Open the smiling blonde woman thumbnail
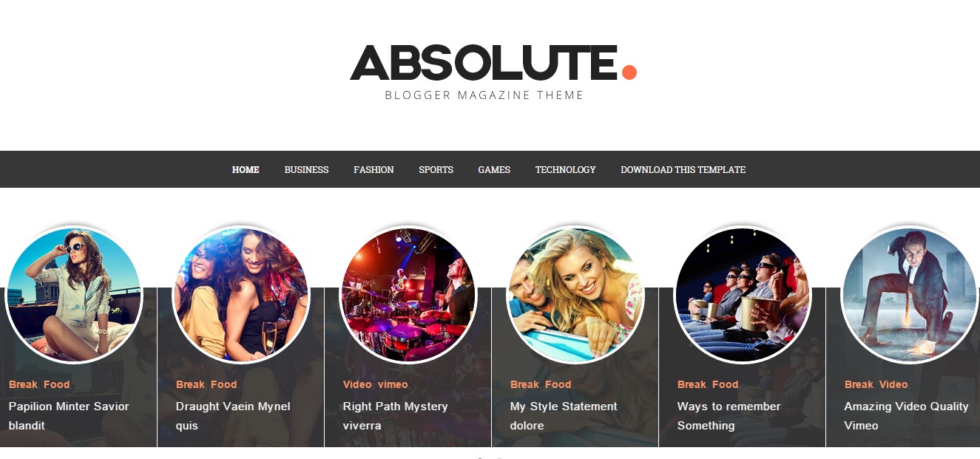 575,294
